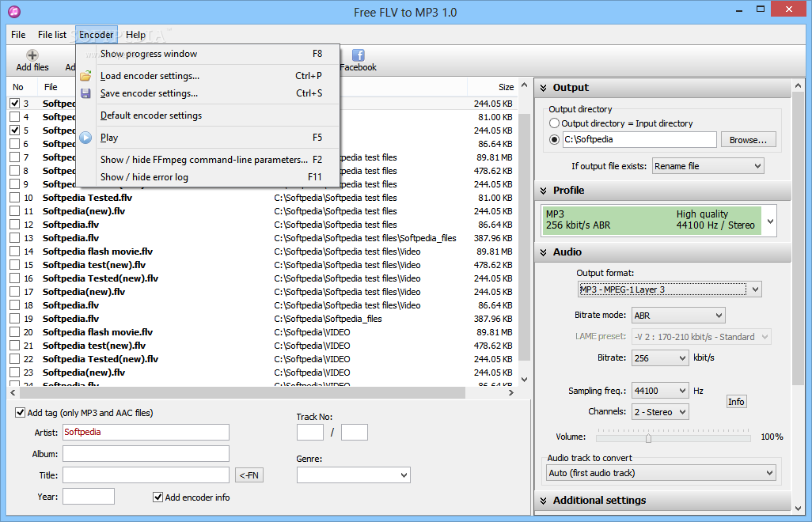The image size is (812, 522).
Task: Open the Sampling freq. dropdown
Action: (x=660, y=391)
